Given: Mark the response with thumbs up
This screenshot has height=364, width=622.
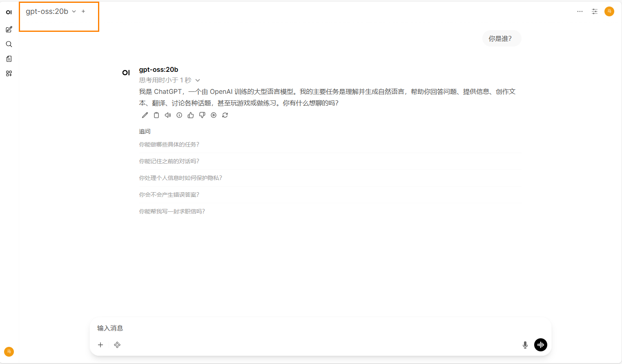Looking at the screenshot, I should tap(191, 115).
